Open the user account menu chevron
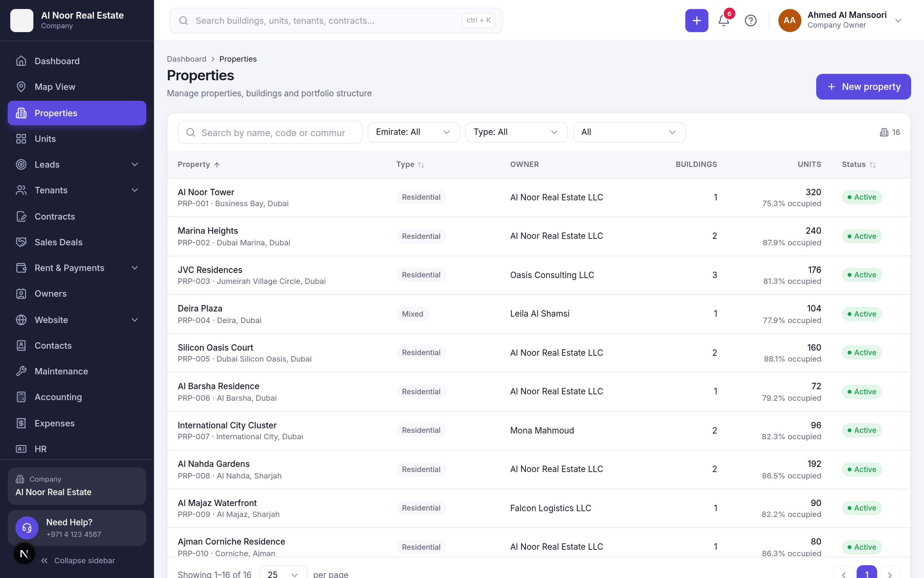Screen dimensions: 924x578 click(898, 21)
